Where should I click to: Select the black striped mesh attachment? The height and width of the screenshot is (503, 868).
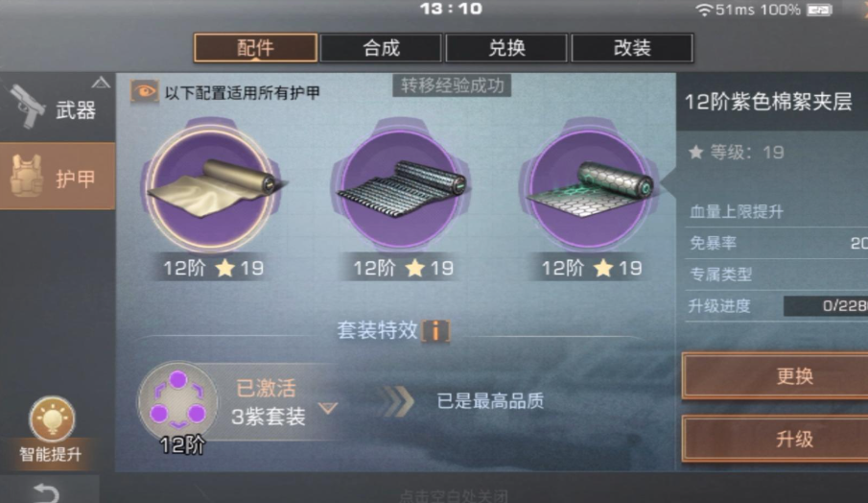point(403,187)
